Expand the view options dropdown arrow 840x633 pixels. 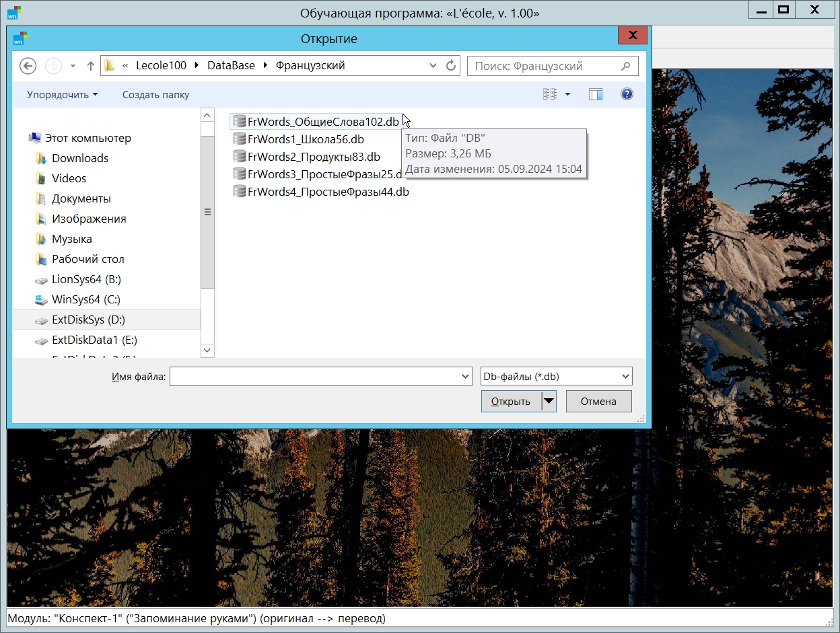pos(567,94)
